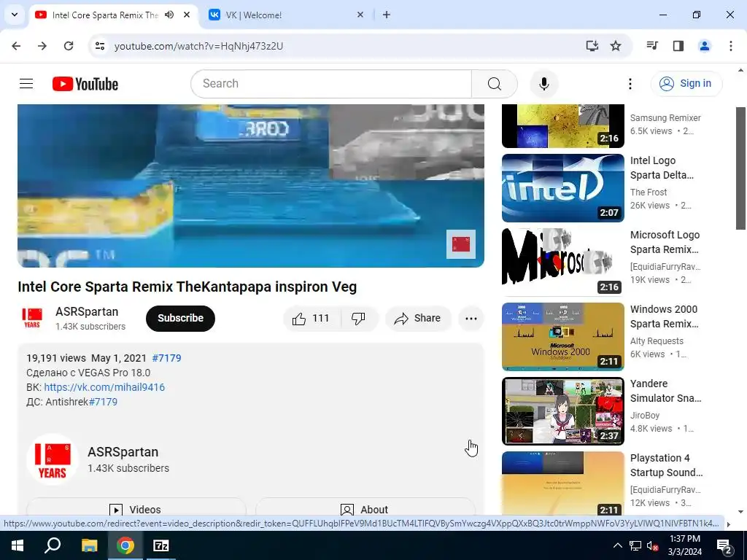Open Windows Start menu
The image size is (747, 560).
[x=18, y=545]
